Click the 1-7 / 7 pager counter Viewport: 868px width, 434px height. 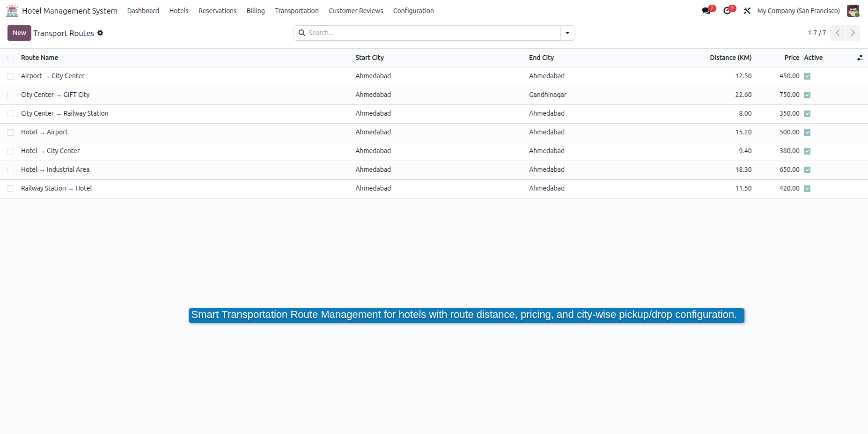(817, 33)
